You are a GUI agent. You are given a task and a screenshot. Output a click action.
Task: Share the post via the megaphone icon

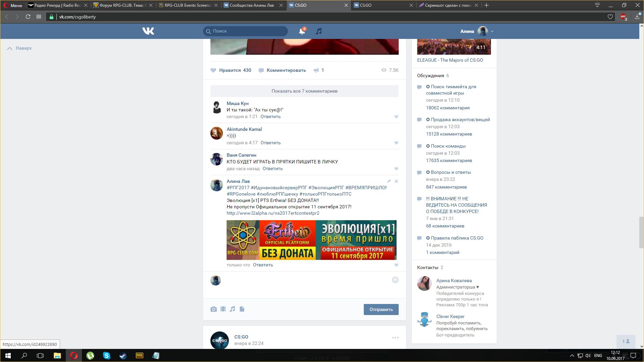click(x=319, y=70)
